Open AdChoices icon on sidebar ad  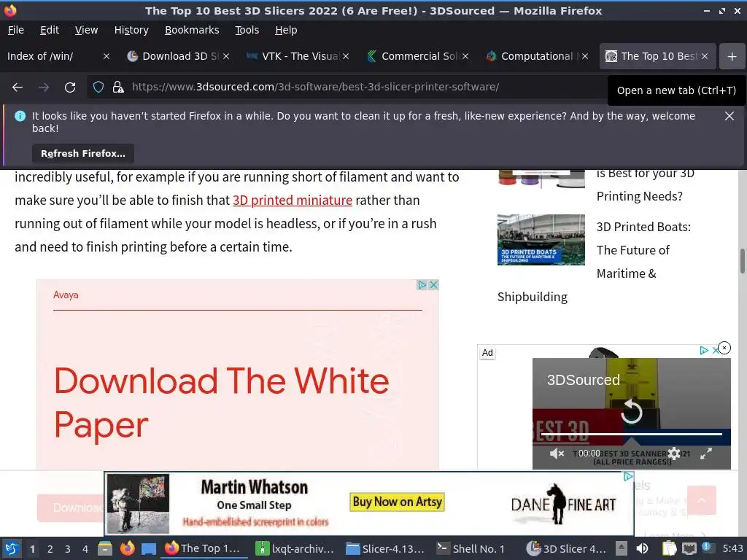click(704, 351)
